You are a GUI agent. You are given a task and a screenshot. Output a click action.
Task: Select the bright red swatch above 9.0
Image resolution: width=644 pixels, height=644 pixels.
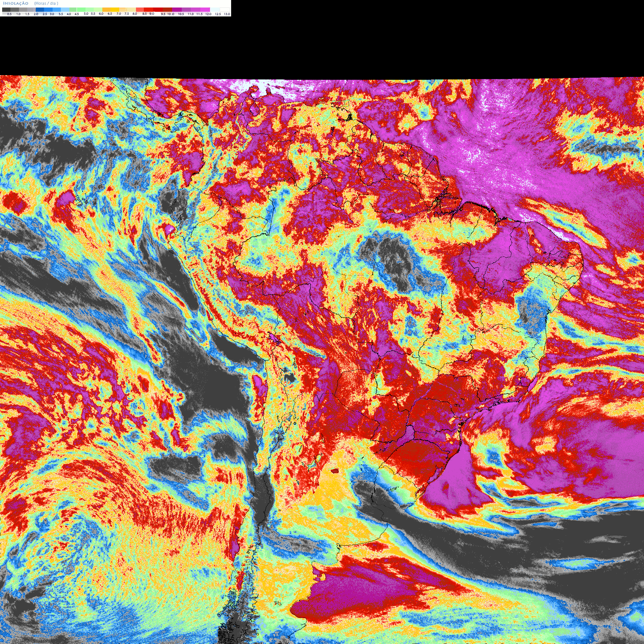pos(148,10)
